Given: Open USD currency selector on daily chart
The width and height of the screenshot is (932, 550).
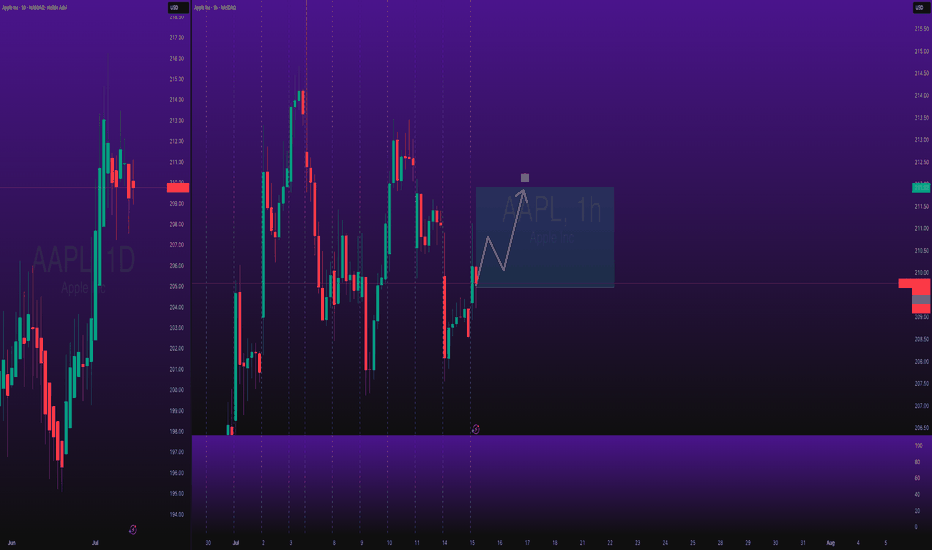Looking at the screenshot, I should [178, 8].
